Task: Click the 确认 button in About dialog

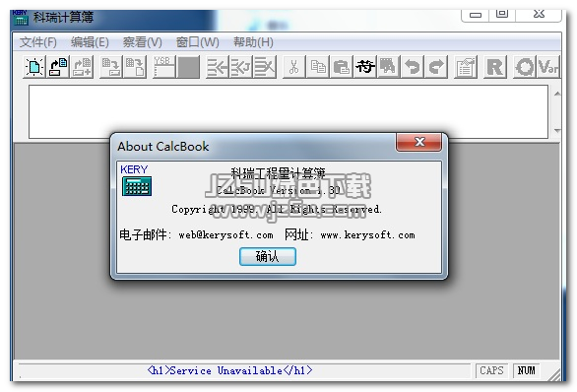Action: (268, 256)
